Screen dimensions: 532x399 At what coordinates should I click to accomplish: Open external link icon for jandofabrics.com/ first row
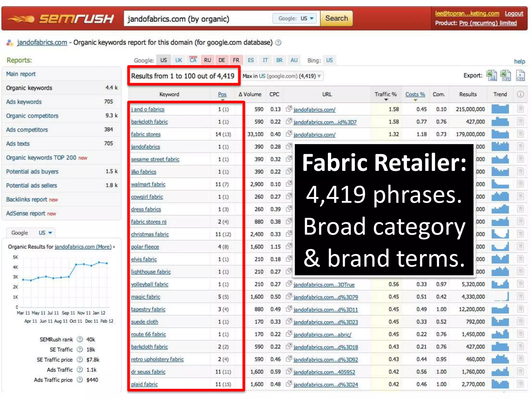[289, 109]
